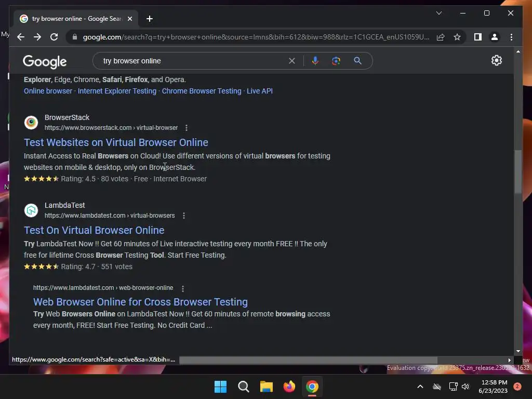Click the address bar URL
The width and height of the screenshot is (532, 399).
pos(256,37)
